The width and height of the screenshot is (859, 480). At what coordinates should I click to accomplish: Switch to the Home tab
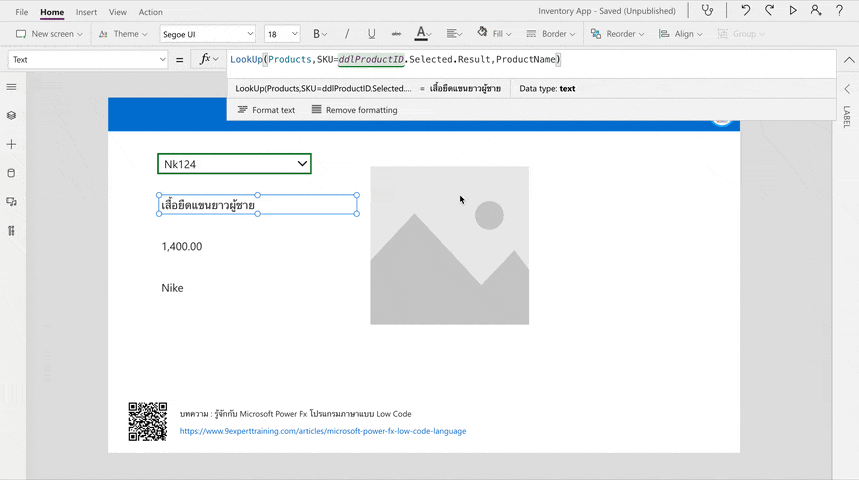pyautogui.click(x=52, y=12)
